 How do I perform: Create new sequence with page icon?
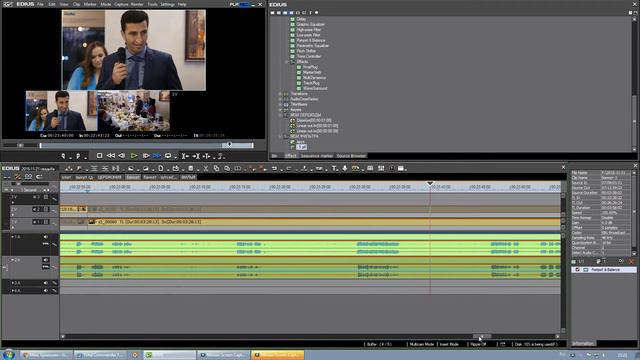(161, 168)
